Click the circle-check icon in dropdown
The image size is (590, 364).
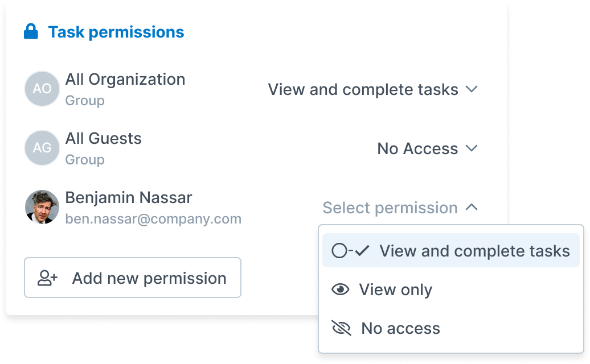tap(350, 251)
